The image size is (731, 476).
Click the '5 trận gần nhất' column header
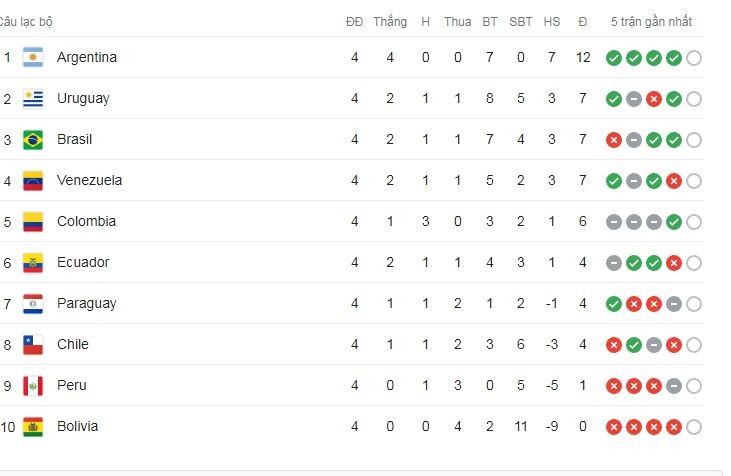pos(651,21)
